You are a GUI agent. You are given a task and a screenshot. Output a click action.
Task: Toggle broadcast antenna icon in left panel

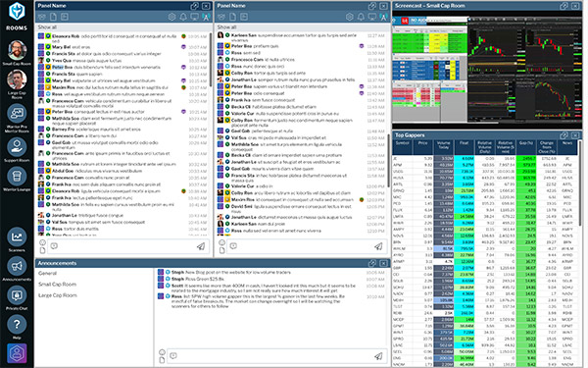[206, 17]
